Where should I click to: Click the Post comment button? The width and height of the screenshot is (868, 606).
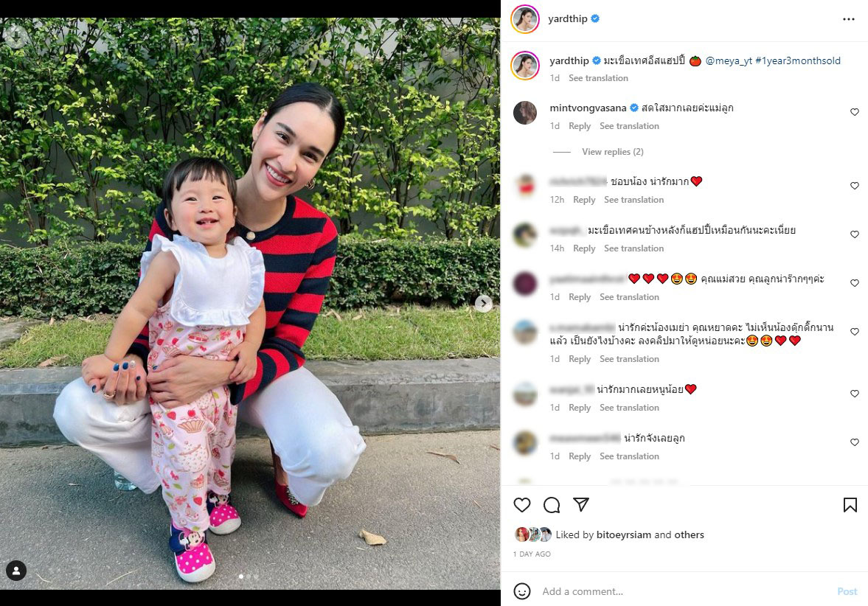[x=847, y=591]
